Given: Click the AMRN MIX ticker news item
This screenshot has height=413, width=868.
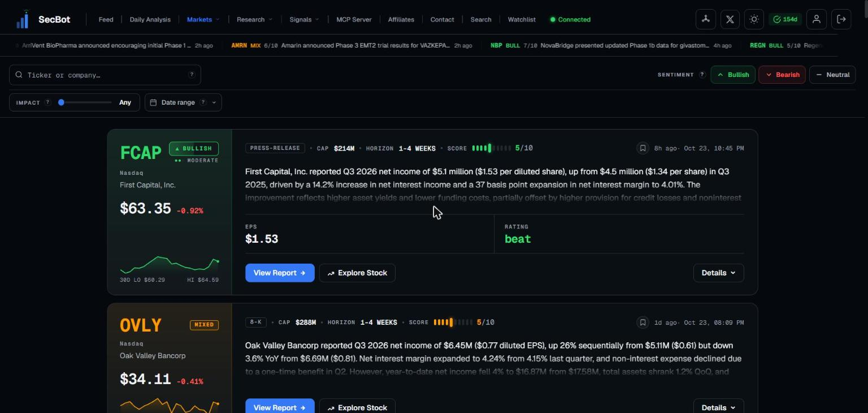Looking at the screenshot, I should [x=351, y=45].
